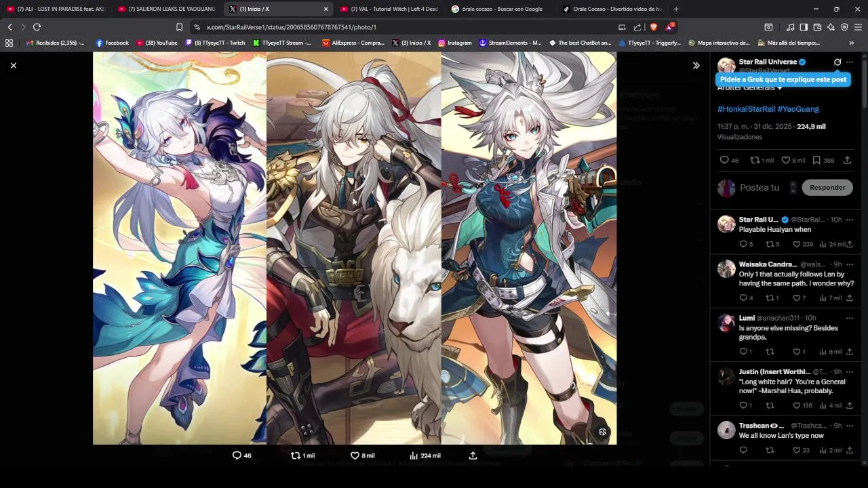Screen dimensions: 868x488
Task: Toggle the browser sidebar panel icon
Action: [804, 27]
